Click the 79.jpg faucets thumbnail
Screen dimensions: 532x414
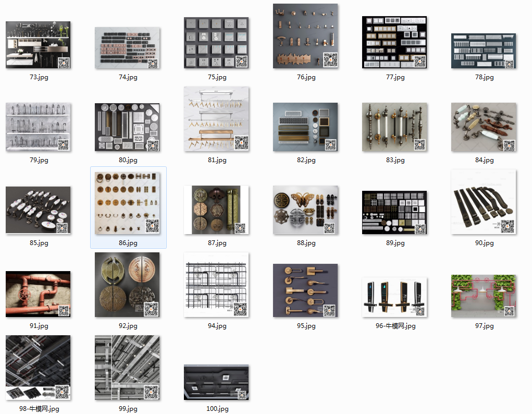coord(38,127)
